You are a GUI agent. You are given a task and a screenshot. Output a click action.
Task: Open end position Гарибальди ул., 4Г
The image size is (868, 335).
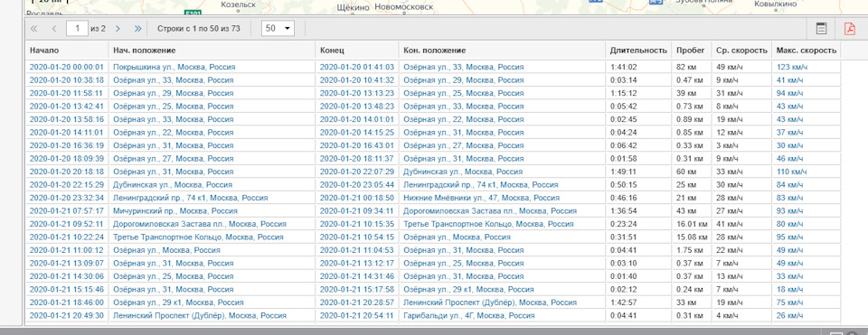coord(469,316)
